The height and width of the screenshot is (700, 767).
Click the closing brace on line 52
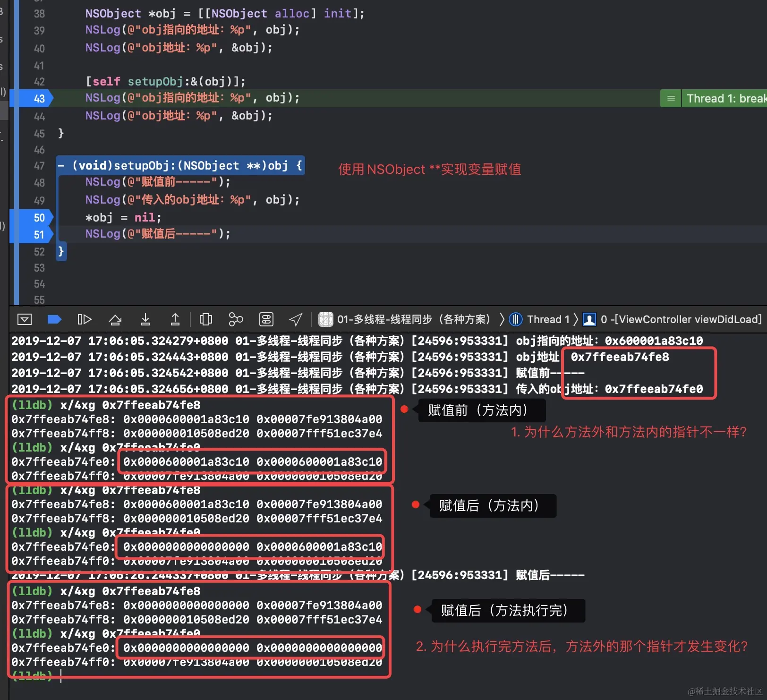coord(61,251)
